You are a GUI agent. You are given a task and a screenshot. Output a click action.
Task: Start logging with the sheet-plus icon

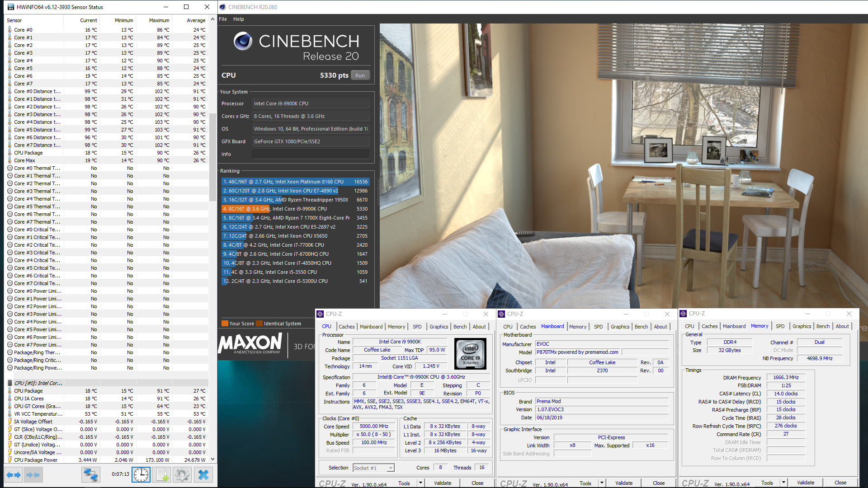coord(161,475)
